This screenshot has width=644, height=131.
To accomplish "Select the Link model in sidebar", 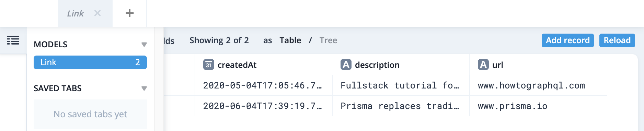I will pyautogui.click(x=90, y=62).
